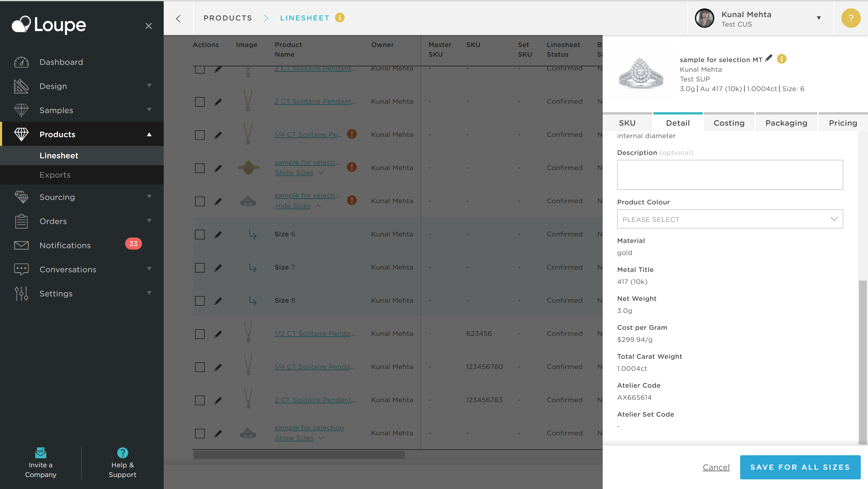Open the 1/2 CT Solitaire Penda... product link

coord(314,333)
